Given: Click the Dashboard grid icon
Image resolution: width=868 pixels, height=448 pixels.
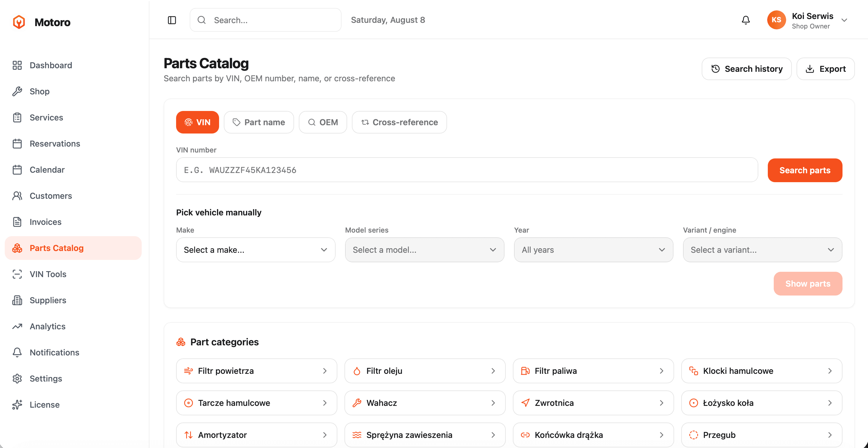Looking at the screenshot, I should point(17,65).
